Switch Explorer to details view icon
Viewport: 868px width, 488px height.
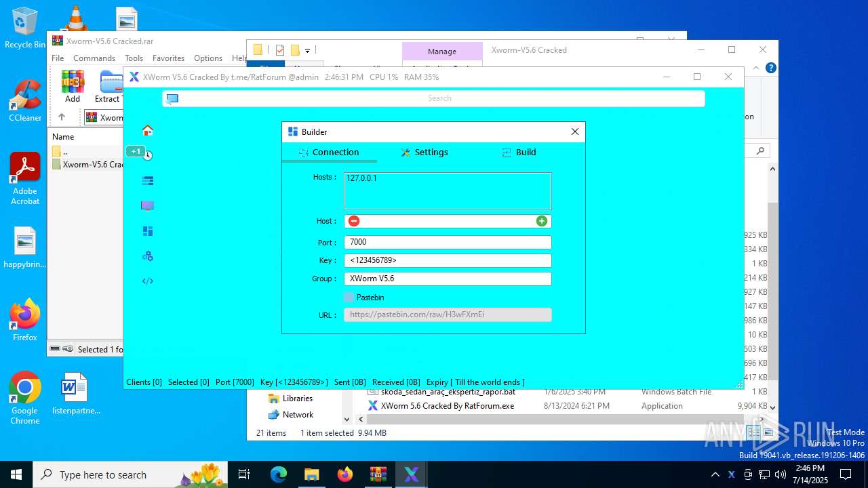click(x=753, y=432)
